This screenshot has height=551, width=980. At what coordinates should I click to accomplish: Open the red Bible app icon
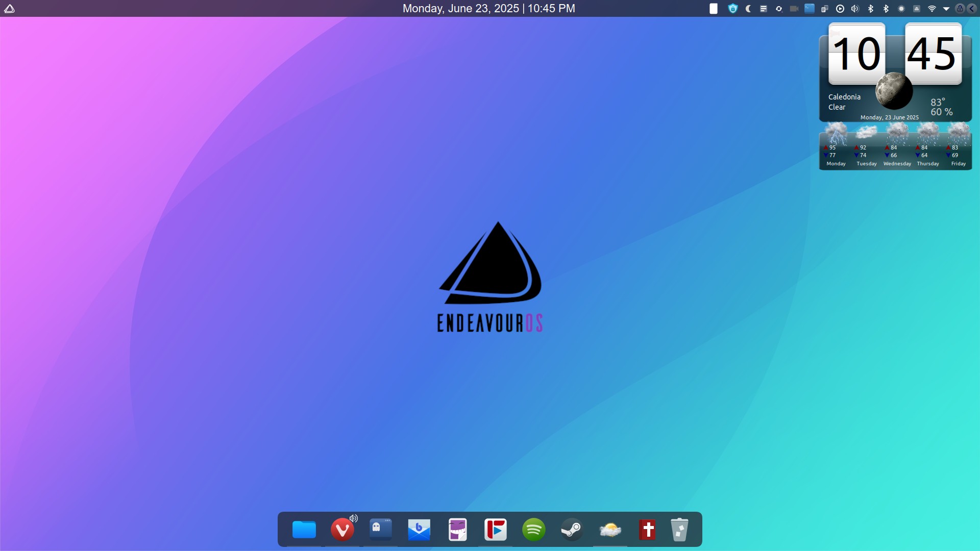pyautogui.click(x=648, y=530)
